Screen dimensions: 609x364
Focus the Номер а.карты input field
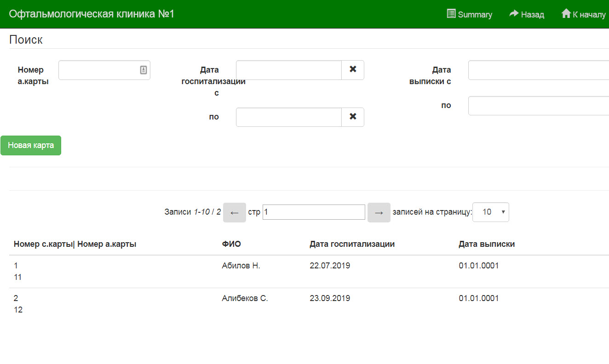[98, 70]
